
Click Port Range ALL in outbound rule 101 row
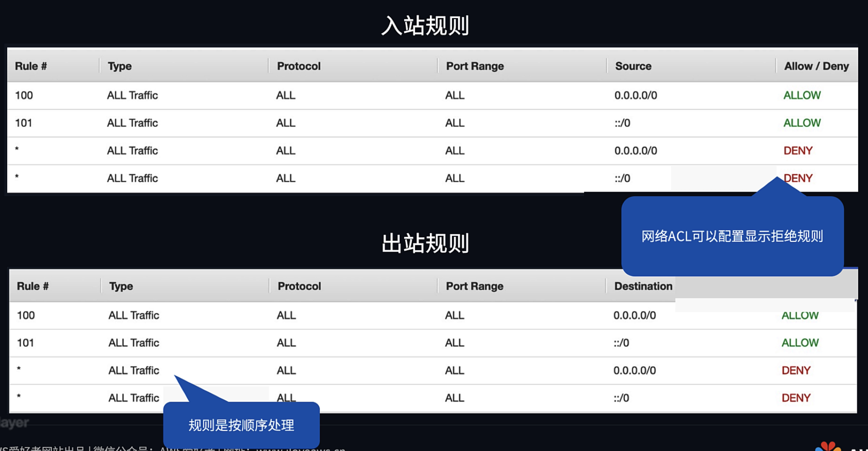[x=455, y=343]
